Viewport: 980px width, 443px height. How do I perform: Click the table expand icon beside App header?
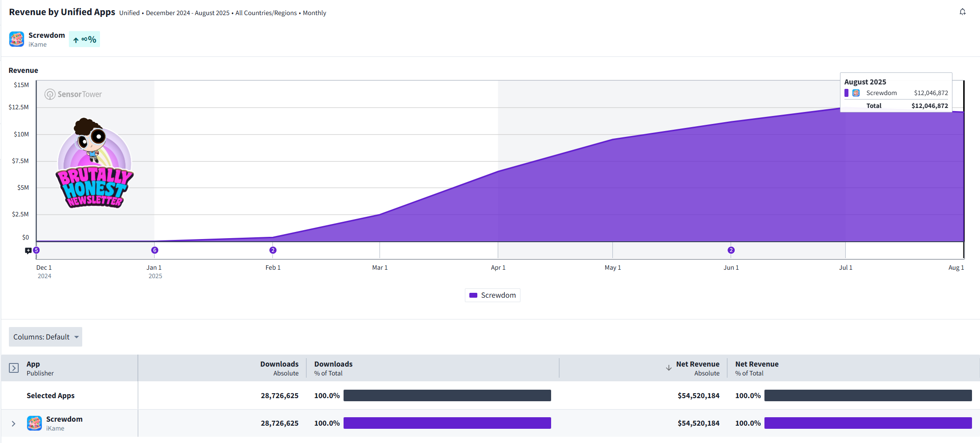(14, 368)
